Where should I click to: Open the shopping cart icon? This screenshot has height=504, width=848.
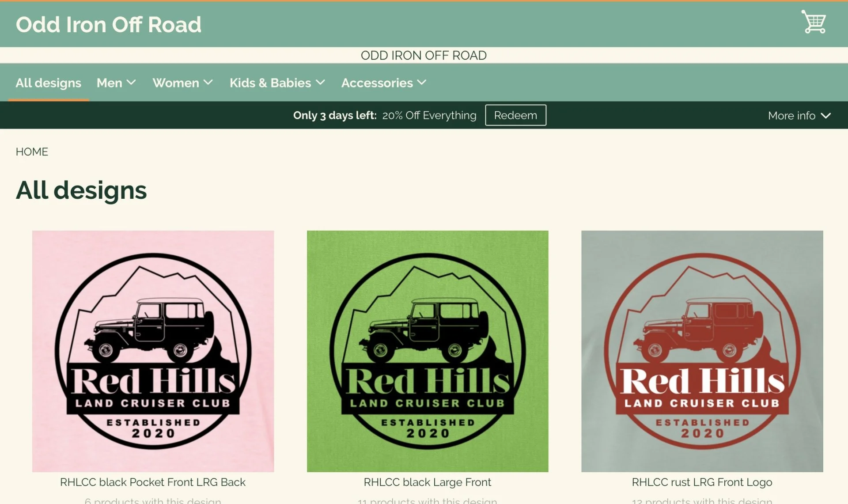click(814, 22)
